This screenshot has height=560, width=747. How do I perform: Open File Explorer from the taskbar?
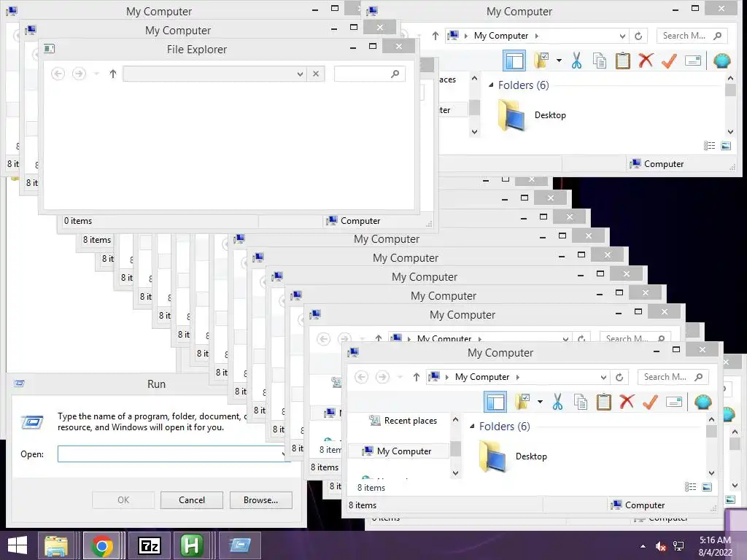56,545
